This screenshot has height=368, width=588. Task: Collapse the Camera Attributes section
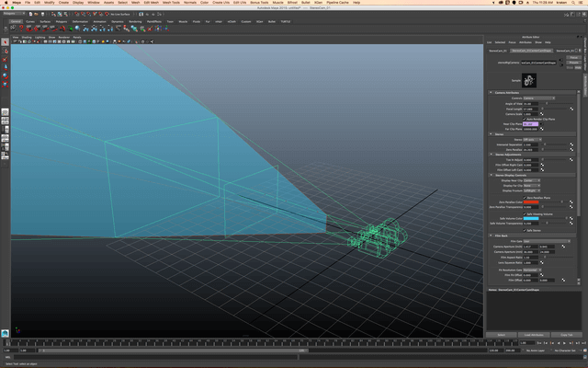point(491,92)
